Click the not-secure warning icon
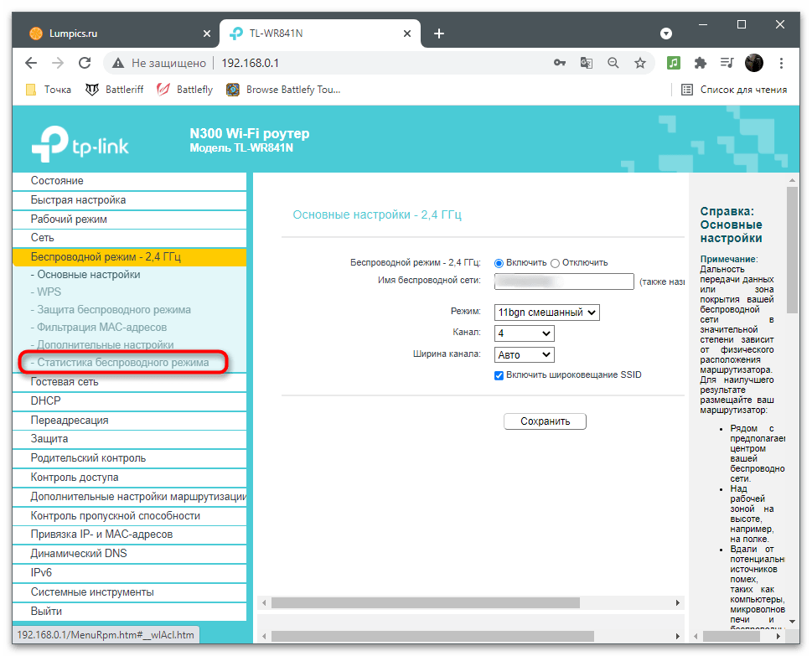 [118, 63]
